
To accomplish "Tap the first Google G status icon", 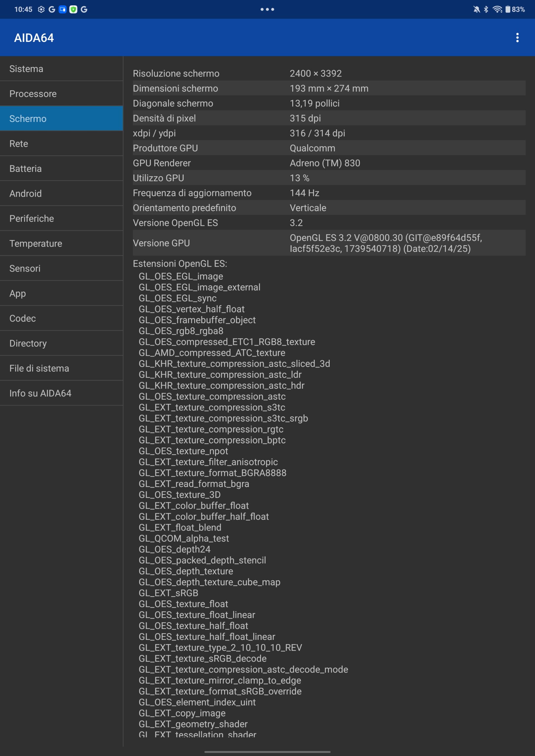I will tap(52, 9).
